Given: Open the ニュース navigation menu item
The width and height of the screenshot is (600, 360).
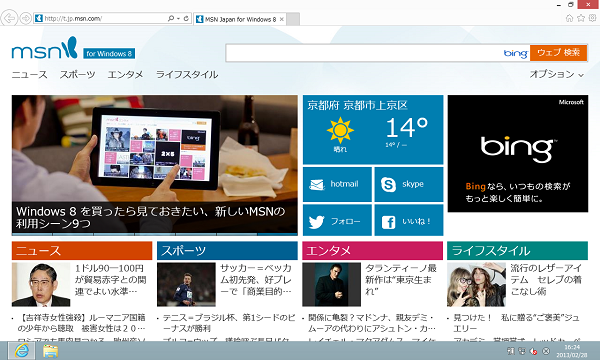Looking at the screenshot, I should coord(29,75).
